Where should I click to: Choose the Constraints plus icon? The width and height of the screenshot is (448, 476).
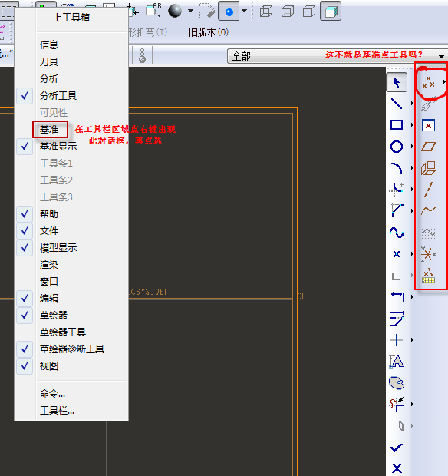[397, 340]
